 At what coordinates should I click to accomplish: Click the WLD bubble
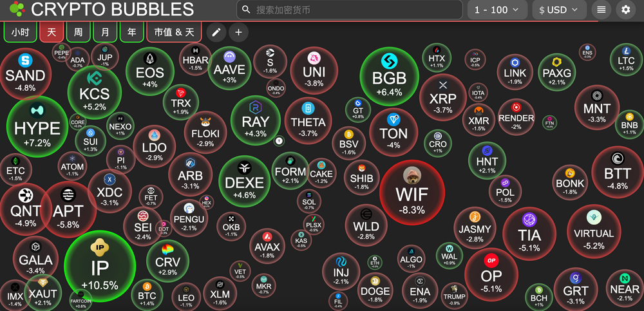tap(366, 225)
